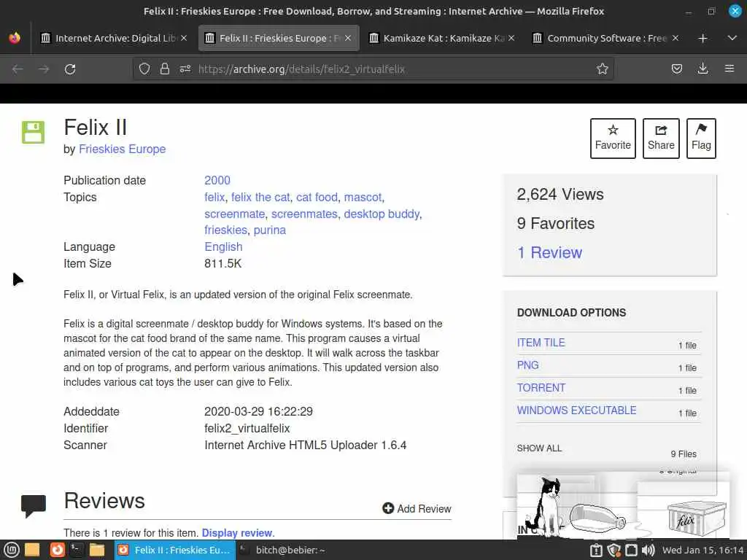Click the animated Felix cat screenmate
Image resolution: width=747 pixels, height=560 pixels.
(544, 507)
